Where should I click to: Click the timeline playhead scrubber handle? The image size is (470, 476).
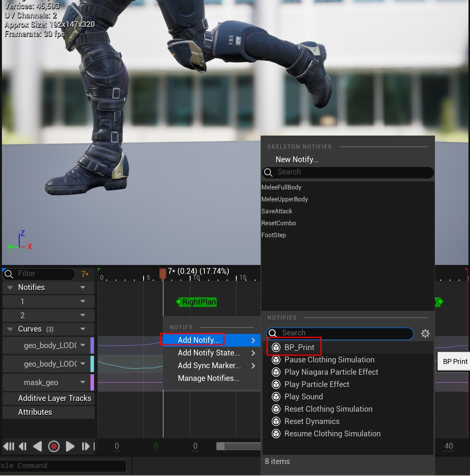point(163,274)
